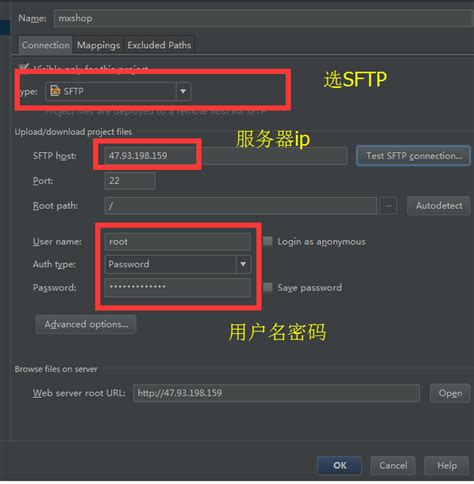The width and height of the screenshot is (474, 484).
Task: Confirm with the OK button
Action: (x=340, y=465)
